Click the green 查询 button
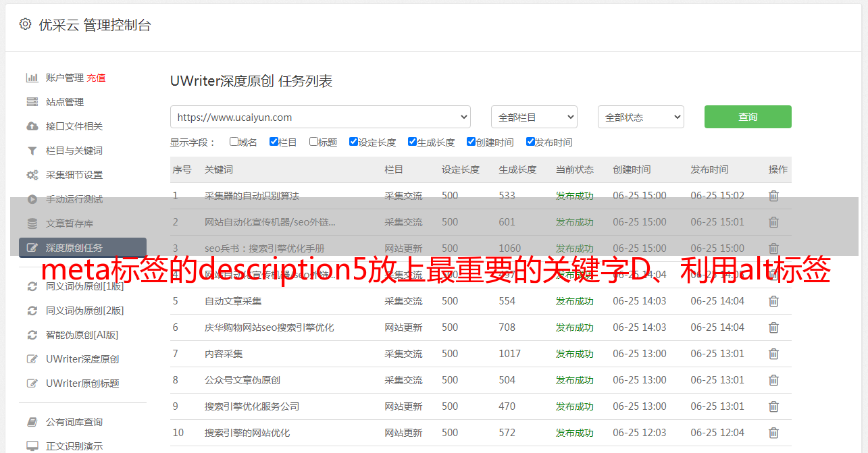Viewport: 868px width, 453px height. [x=748, y=117]
